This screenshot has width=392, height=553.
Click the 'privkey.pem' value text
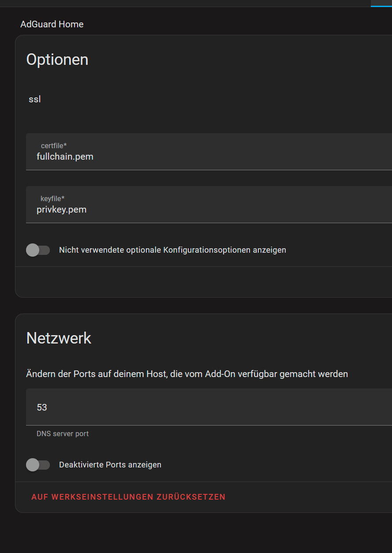[61, 209]
